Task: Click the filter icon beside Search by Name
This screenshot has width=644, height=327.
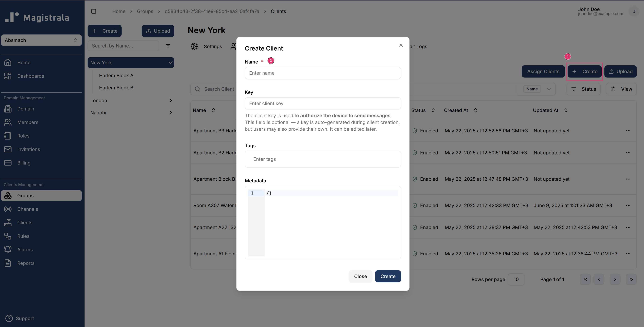Action: click(x=168, y=46)
